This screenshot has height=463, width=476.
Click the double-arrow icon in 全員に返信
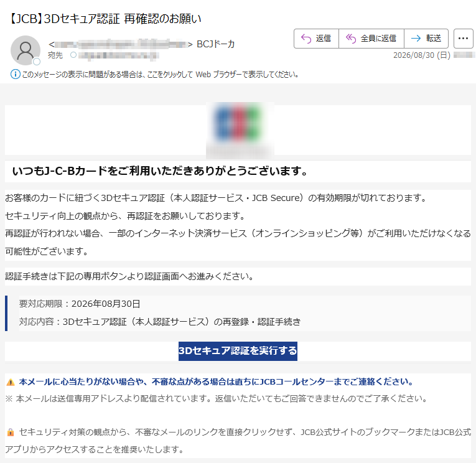[351, 39]
